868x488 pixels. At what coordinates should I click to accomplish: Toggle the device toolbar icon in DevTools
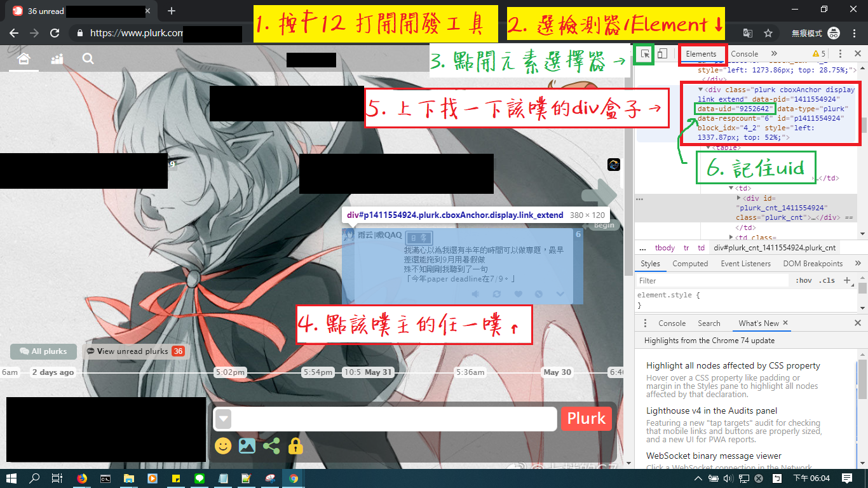click(662, 54)
